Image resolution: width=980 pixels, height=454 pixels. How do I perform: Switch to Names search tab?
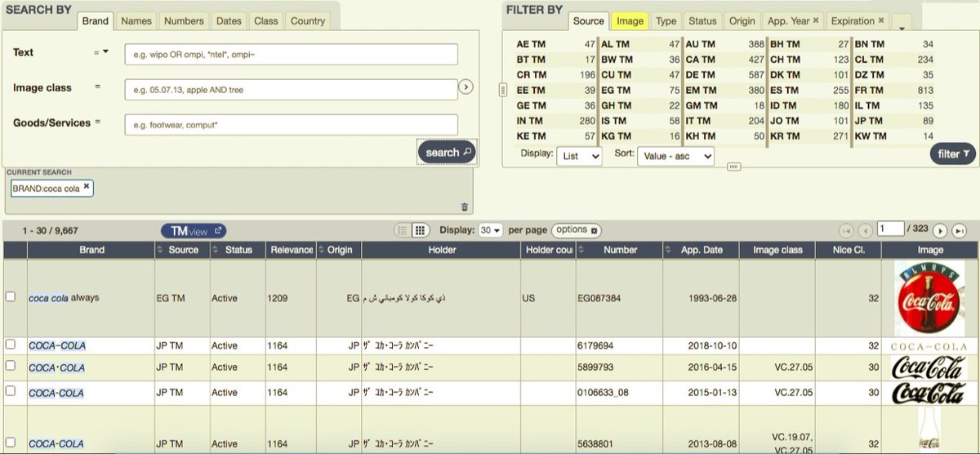(136, 21)
